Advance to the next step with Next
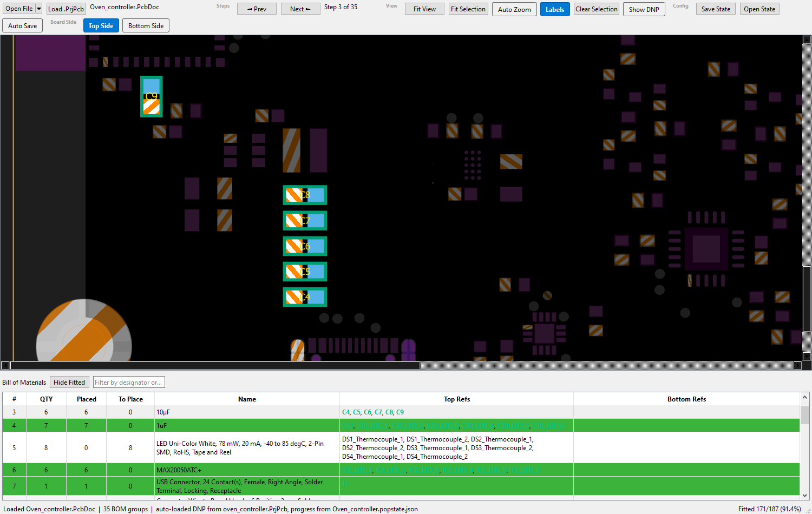812x514 pixels. click(300, 9)
